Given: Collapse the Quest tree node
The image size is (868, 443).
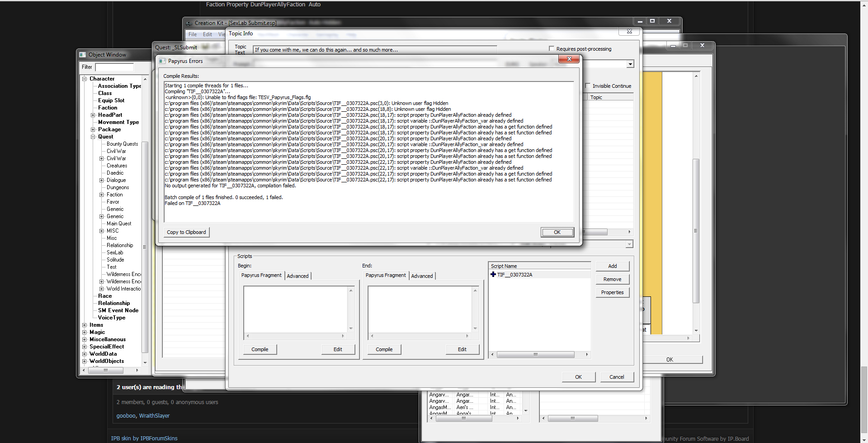Looking at the screenshot, I should point(93,137).
